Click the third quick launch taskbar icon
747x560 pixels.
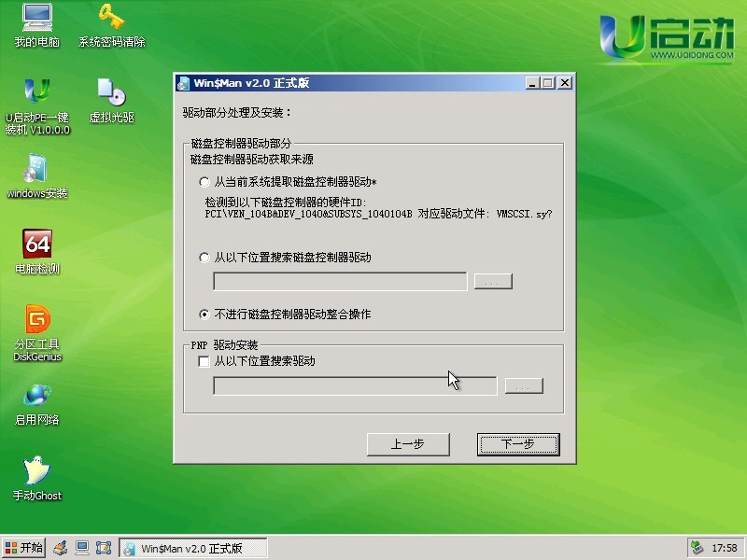[x=104, y=548]
